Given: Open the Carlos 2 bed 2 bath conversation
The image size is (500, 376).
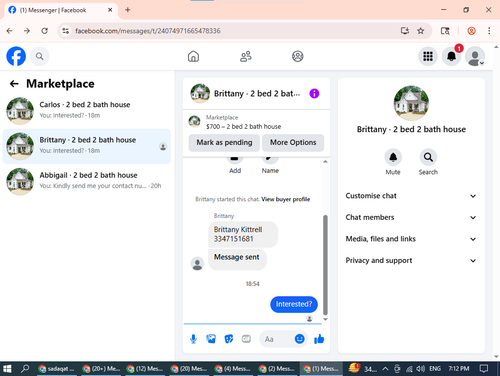Looking at the screenshot, I should tap(87, 111).
